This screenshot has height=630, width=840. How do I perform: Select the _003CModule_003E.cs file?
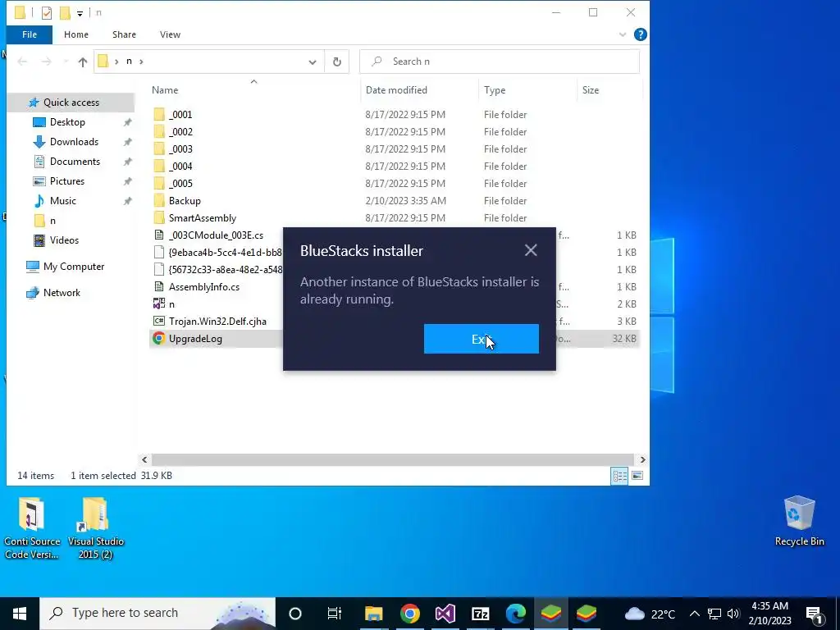pyautogui.click(x=216, y=235)
